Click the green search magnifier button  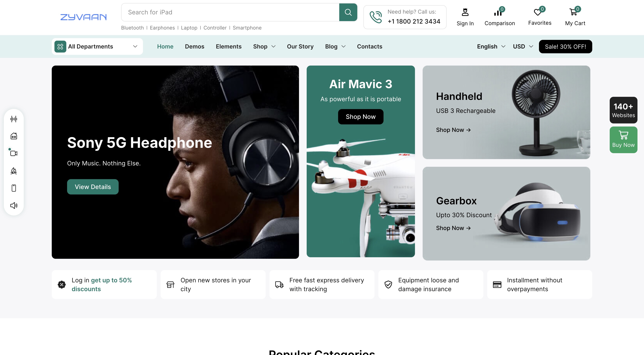pyautogui.click(x=348, y=12)
